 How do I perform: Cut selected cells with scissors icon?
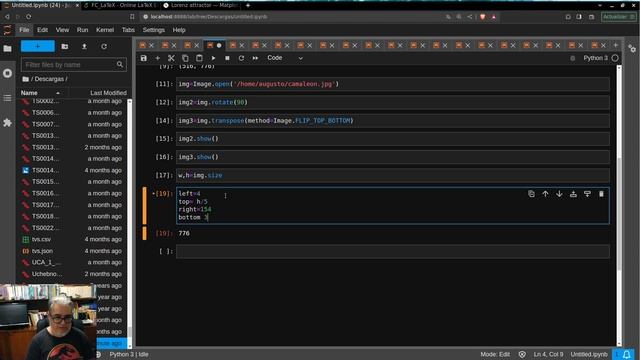171,58
